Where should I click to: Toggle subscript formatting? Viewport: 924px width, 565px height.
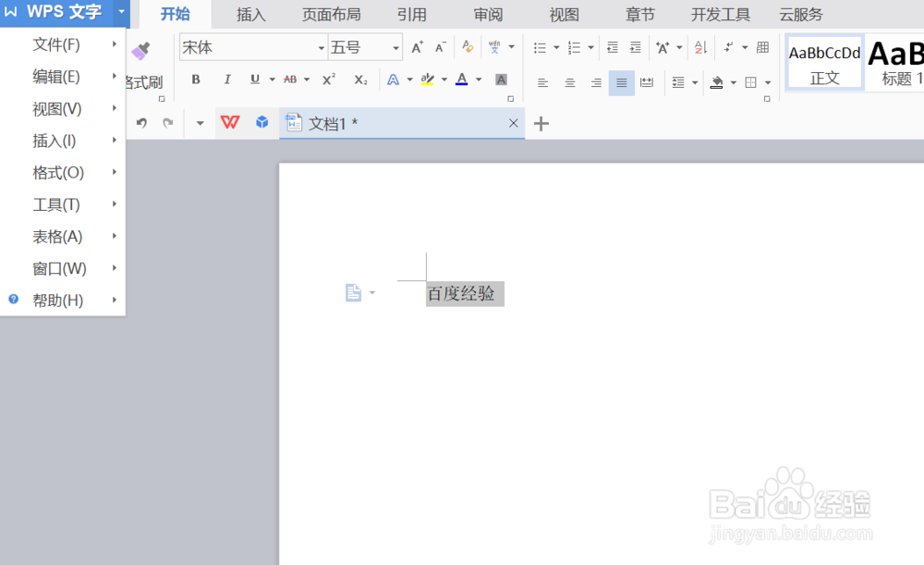tap(360, 80)
